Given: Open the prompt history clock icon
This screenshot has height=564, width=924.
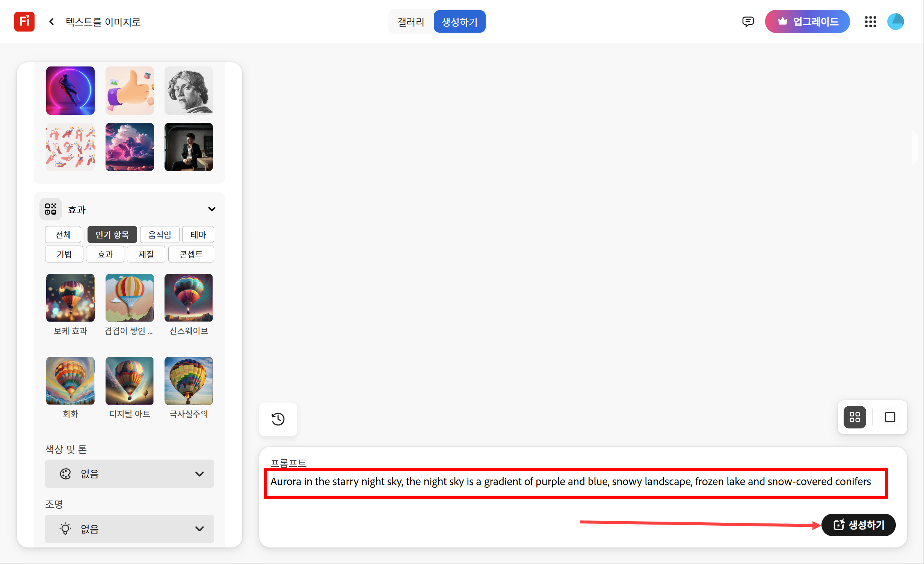Looking at the screenshot, I should click(278, 419).
